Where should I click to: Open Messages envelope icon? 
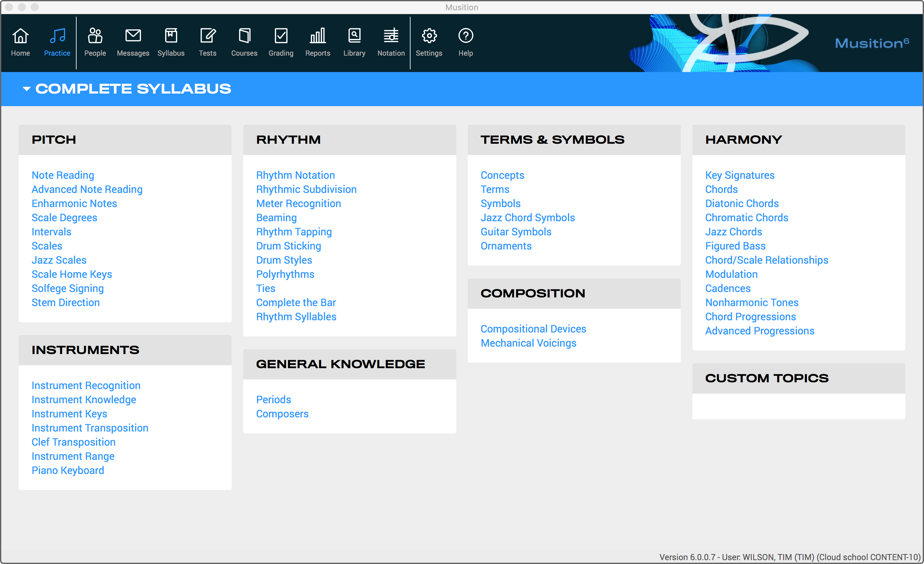tap(133, 36)
